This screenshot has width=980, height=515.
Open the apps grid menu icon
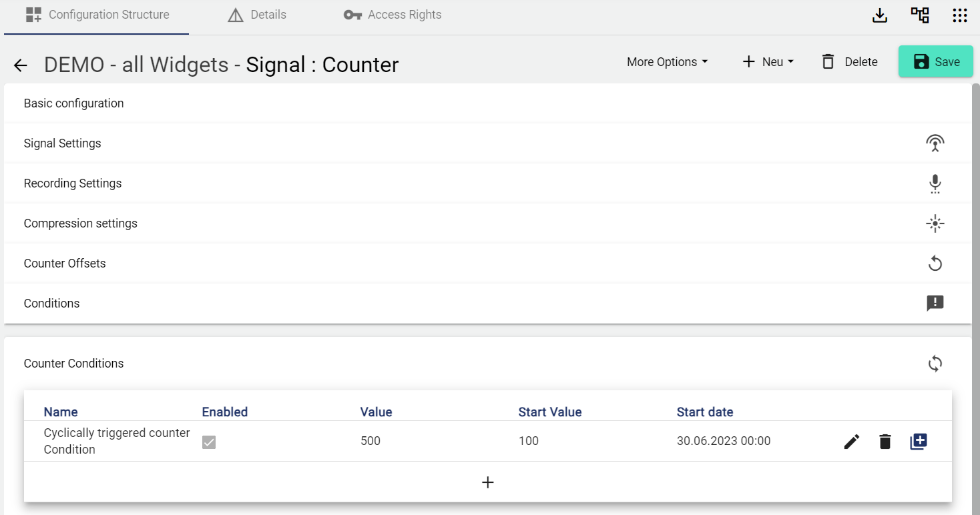959,15
